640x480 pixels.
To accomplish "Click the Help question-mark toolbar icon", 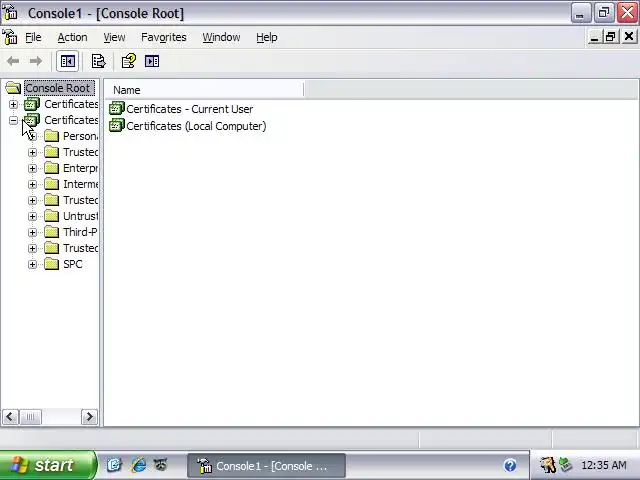I will click(129, 61).
